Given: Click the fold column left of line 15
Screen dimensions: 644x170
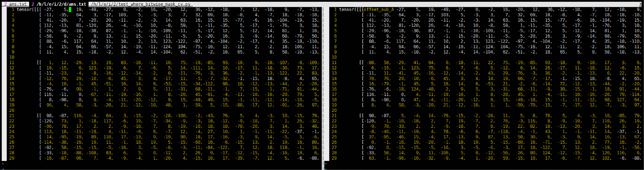Looking at the screenshot, I should 4,84.
